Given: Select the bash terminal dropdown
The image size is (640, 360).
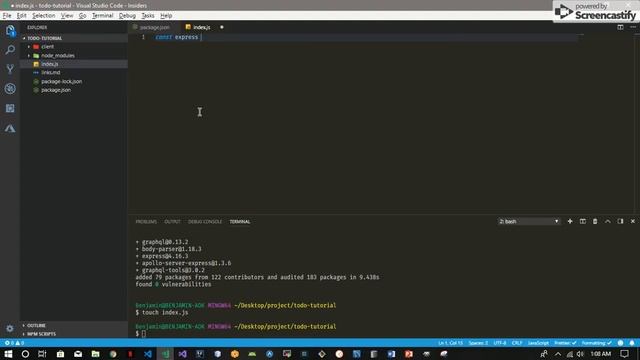Looking at the screenshot, I should coord(529,221).
